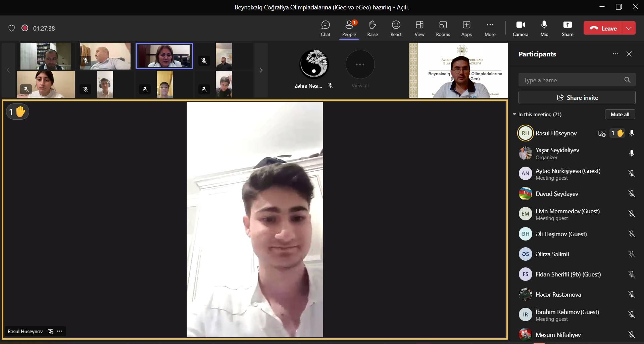Screen dimensions: 644x344
Task: Show next video thumbnails with right arrow
Action: 261,70
